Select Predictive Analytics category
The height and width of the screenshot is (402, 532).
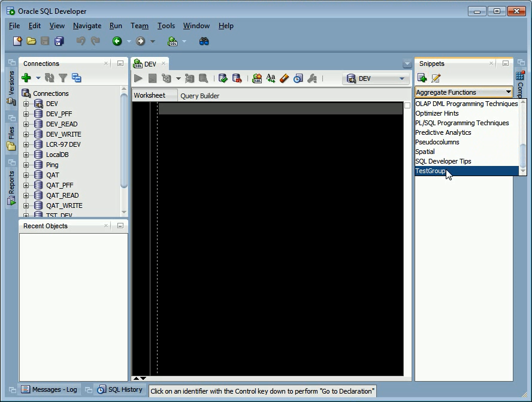(x=467, y=132)
